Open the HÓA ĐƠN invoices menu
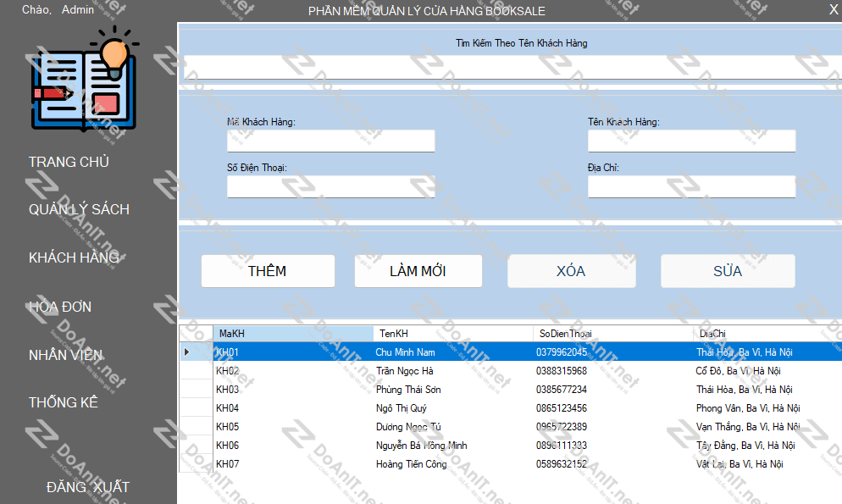The width and height of the screenshot is (842, 504). click(x=60, y=307)
